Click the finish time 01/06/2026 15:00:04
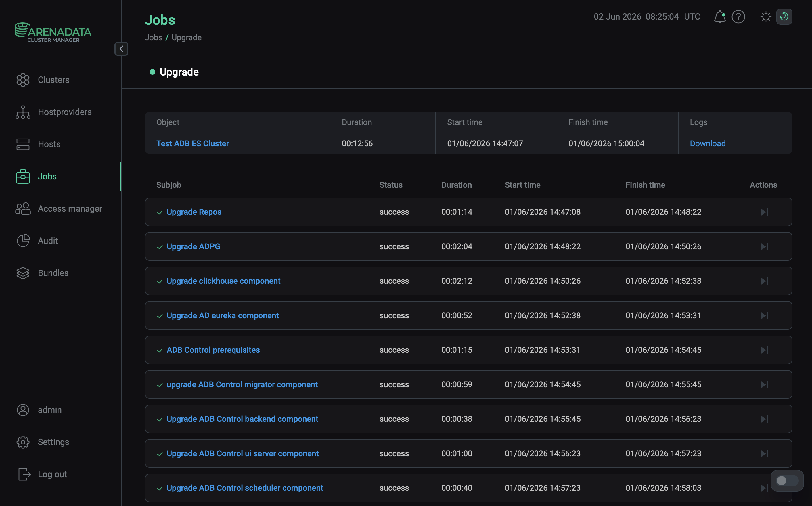The width and height of the screenshot is (812, 506). (x=606, y=143)
